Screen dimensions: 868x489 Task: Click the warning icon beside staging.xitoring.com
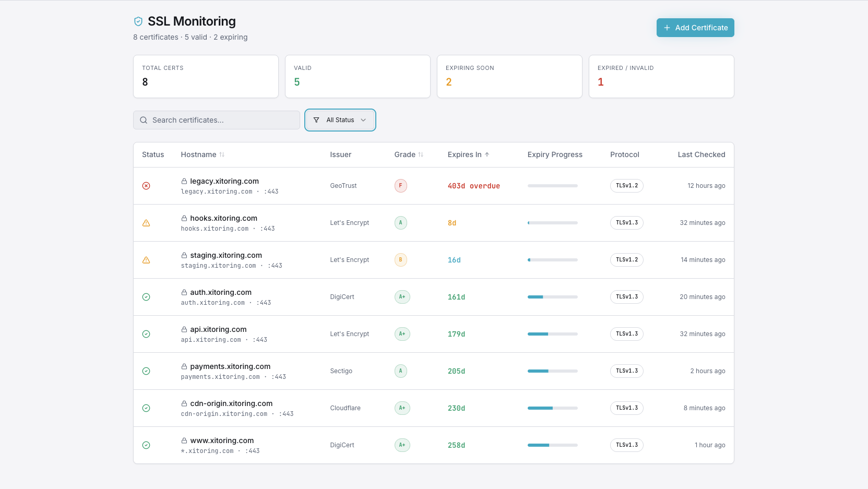[146, 260]
